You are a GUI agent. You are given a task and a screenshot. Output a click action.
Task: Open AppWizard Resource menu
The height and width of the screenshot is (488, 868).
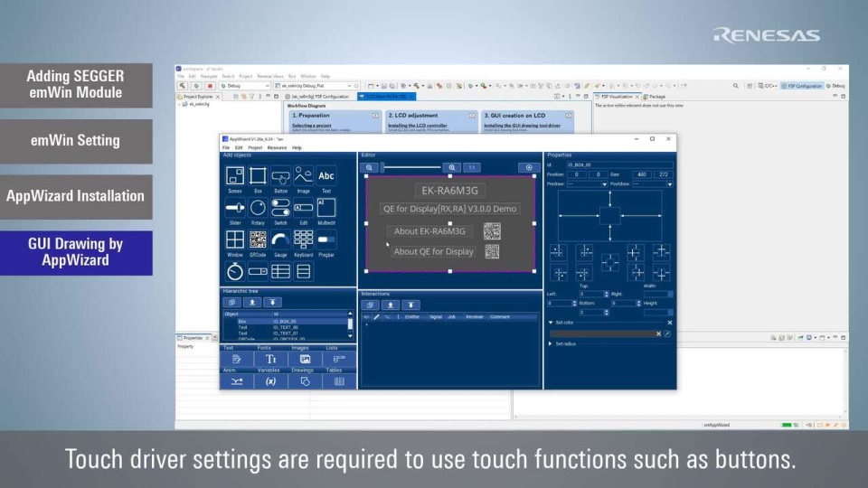point(277,147)
